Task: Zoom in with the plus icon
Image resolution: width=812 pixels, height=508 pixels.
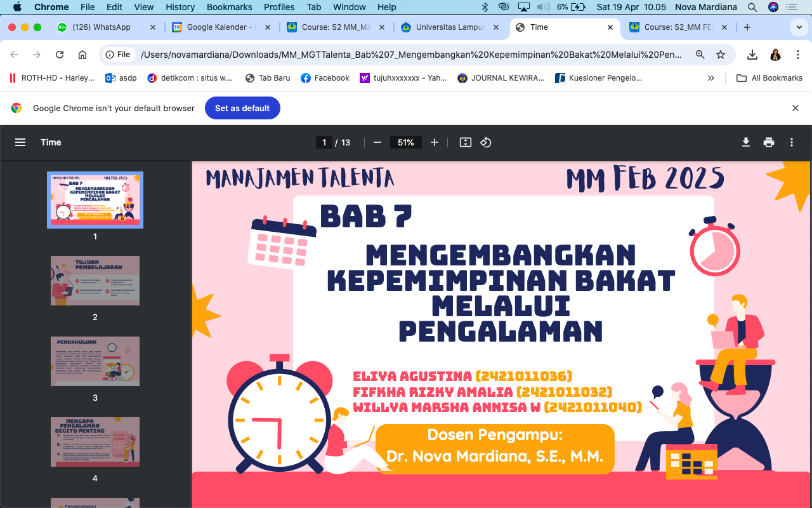Action: pyautogui.click(x=435, y=142)
